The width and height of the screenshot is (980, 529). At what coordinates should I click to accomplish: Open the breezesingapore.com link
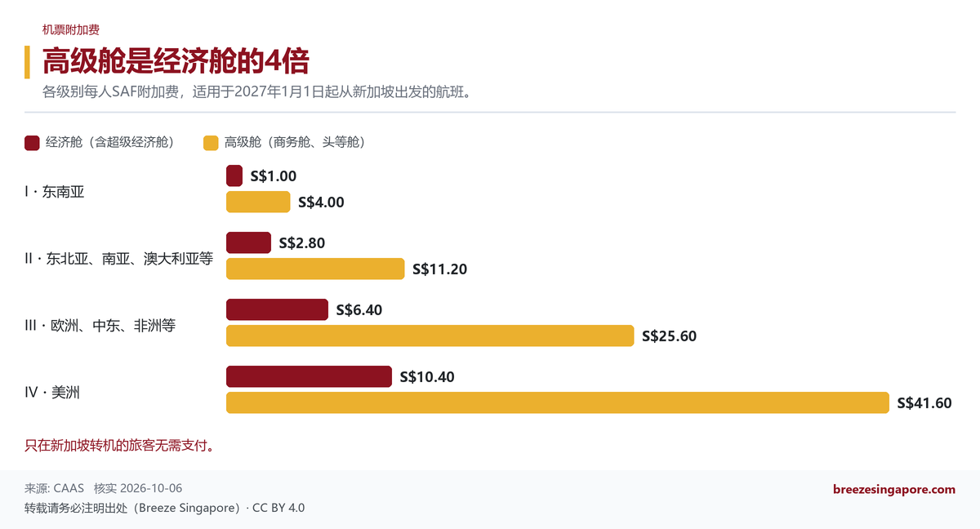(894, 490)
